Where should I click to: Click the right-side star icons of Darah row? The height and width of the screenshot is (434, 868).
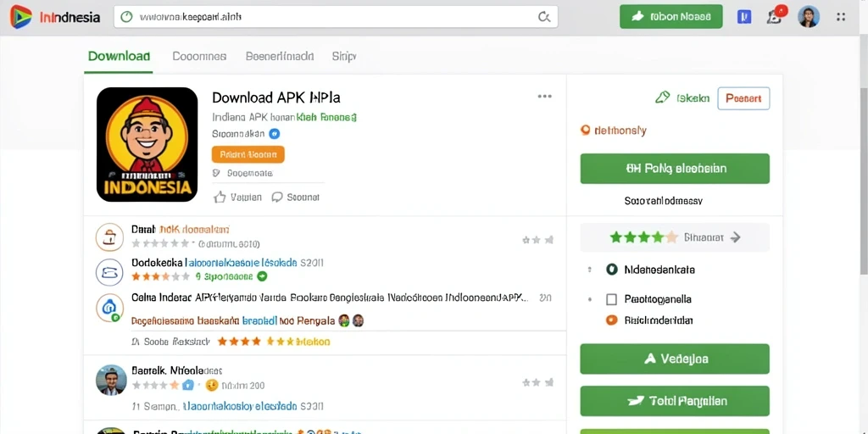[538, 240]
